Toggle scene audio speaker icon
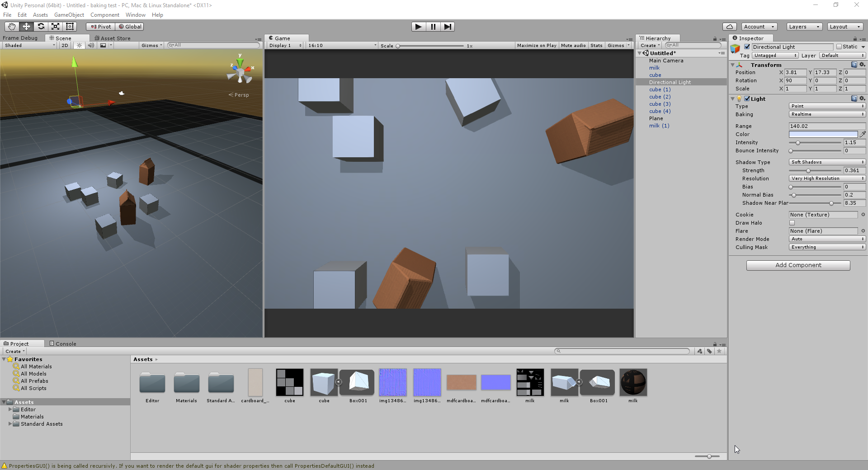 point(91,45)
